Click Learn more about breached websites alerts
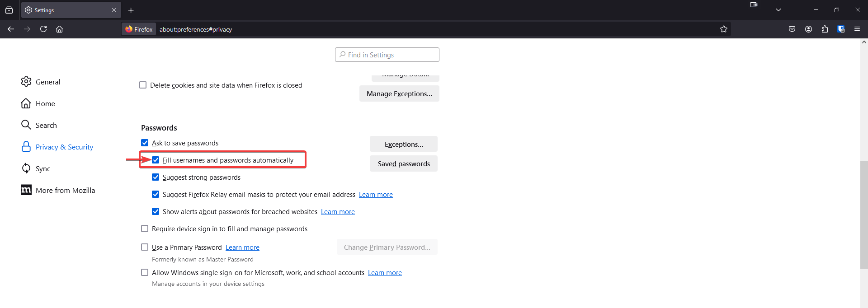 click(x=338, y=212)
